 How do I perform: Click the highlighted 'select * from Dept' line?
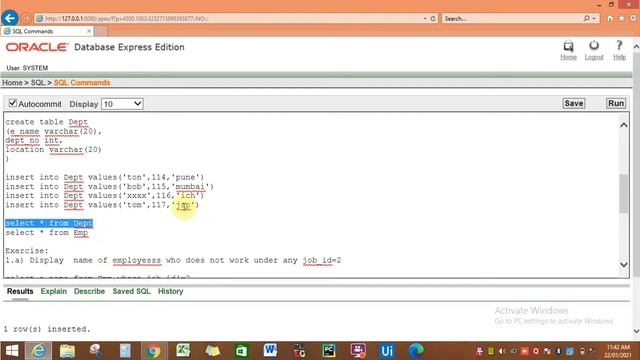[49, 223]
